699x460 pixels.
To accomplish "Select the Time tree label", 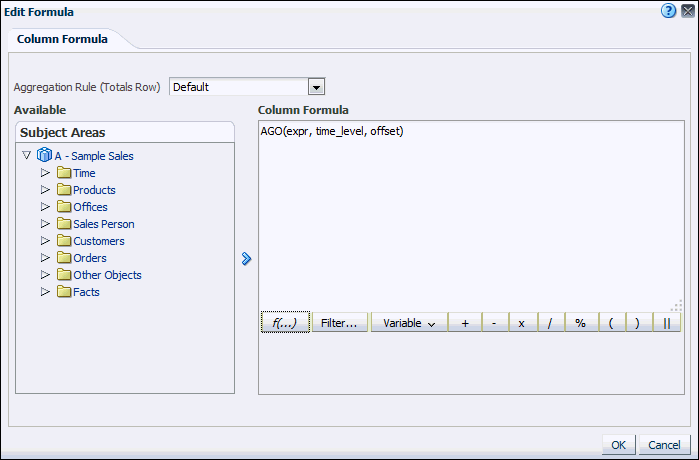I will (84, 173).
